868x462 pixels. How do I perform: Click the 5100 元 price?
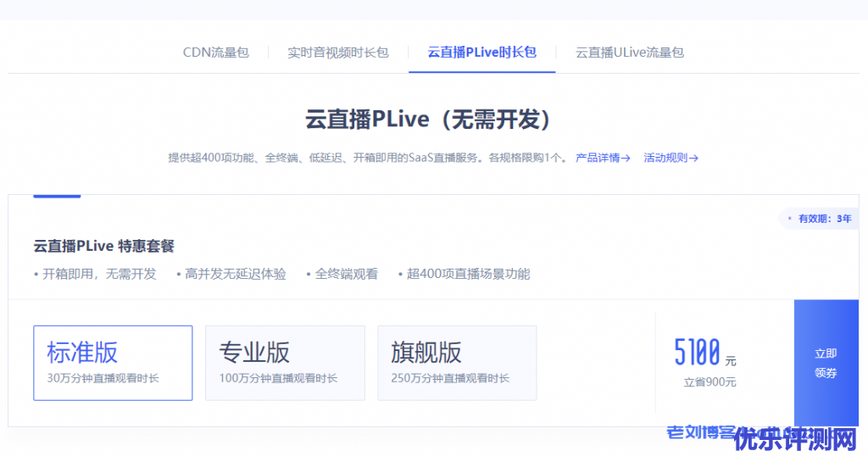click(705, 353)
